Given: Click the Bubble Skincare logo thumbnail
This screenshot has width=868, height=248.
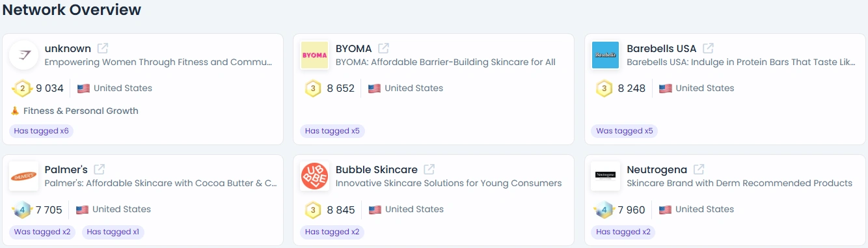Looking at the screenshot, I should click(x=314, y=176).
